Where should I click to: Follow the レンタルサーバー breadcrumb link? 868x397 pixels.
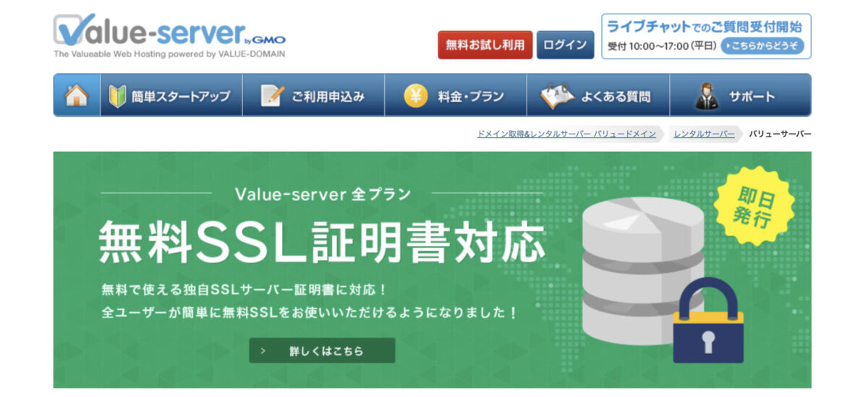704,135
